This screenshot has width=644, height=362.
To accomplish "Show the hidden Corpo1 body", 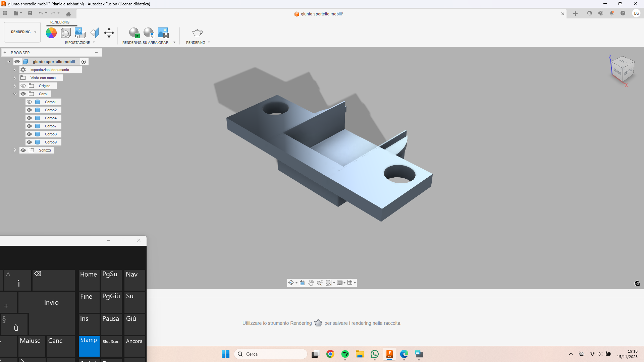I will point(29,102).
